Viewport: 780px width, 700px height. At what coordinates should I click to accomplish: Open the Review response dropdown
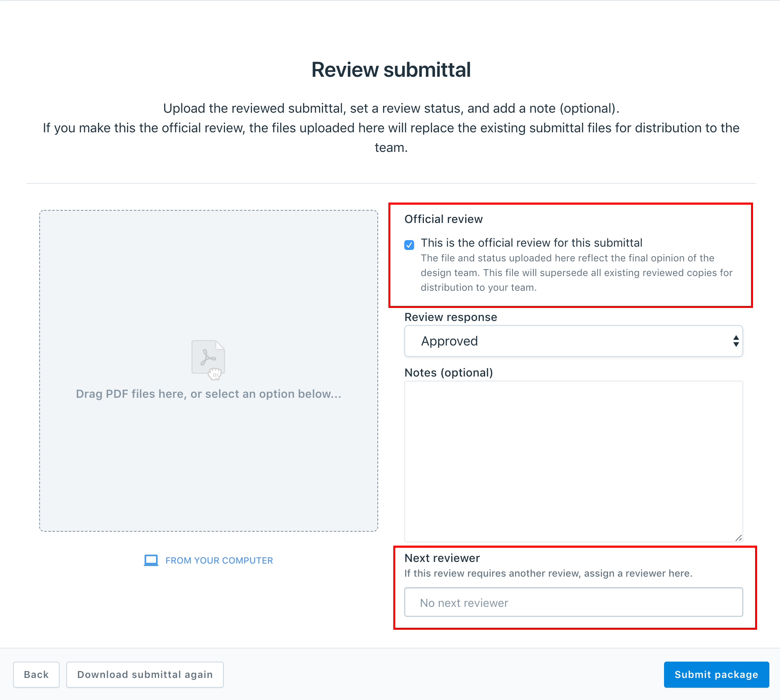(573, 341)
